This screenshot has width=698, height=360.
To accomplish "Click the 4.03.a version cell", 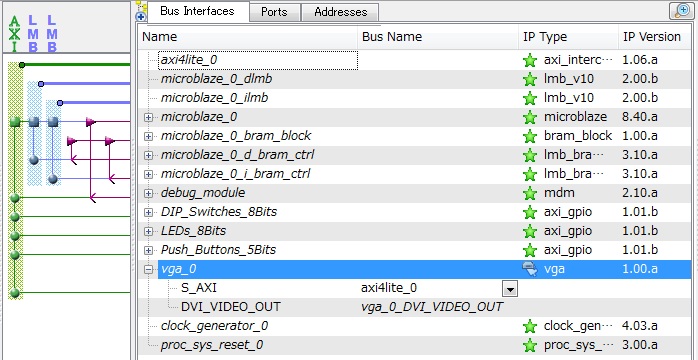I will (x=640, y=326).
